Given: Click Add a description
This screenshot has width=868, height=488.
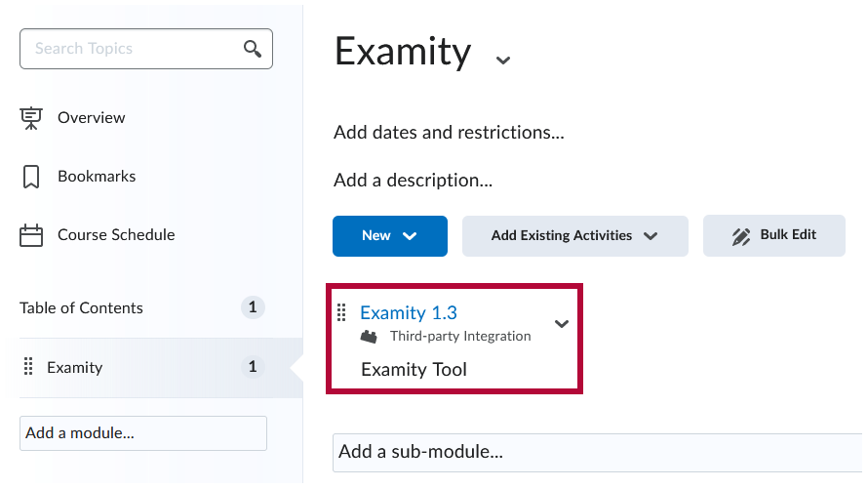Looking at the screenshot, I should pos(413,181).
